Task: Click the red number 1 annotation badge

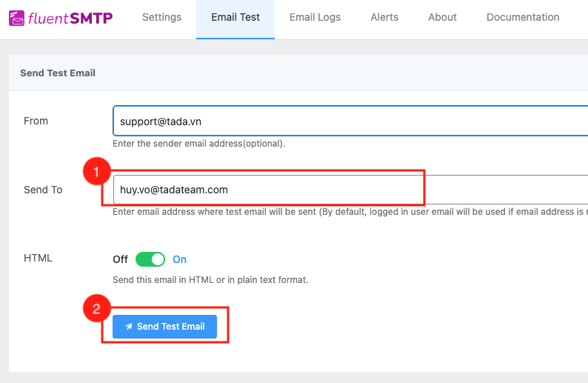Action: coord(96,173)
